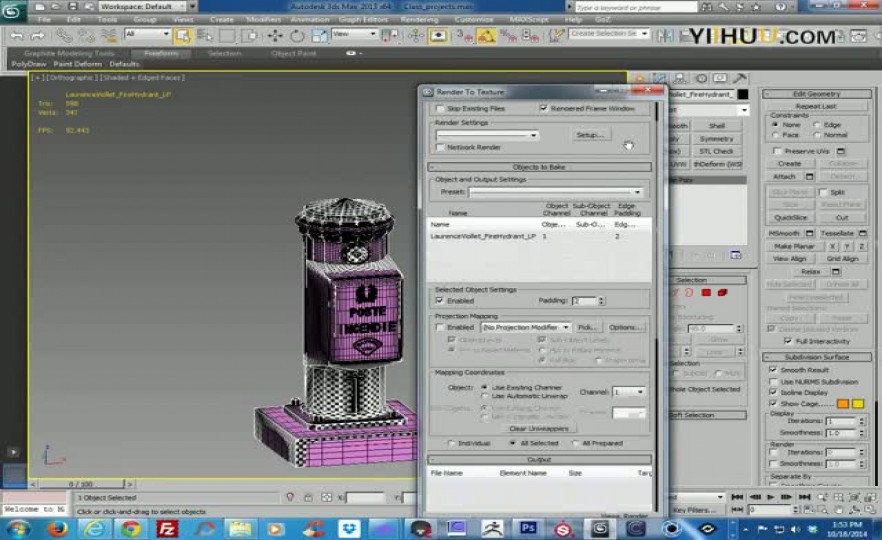Screen dimensions: 882x540
Task: Select the Select by Name tool
Action: [x=205, y=36]
